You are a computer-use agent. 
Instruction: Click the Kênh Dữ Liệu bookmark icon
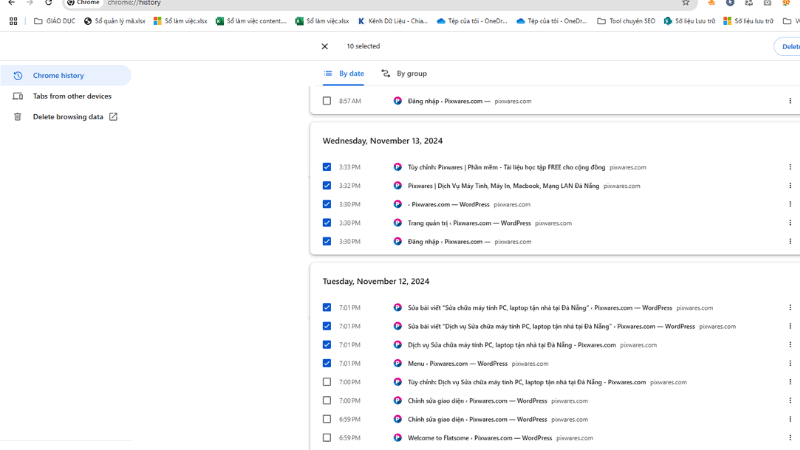[x=362, y=21]
